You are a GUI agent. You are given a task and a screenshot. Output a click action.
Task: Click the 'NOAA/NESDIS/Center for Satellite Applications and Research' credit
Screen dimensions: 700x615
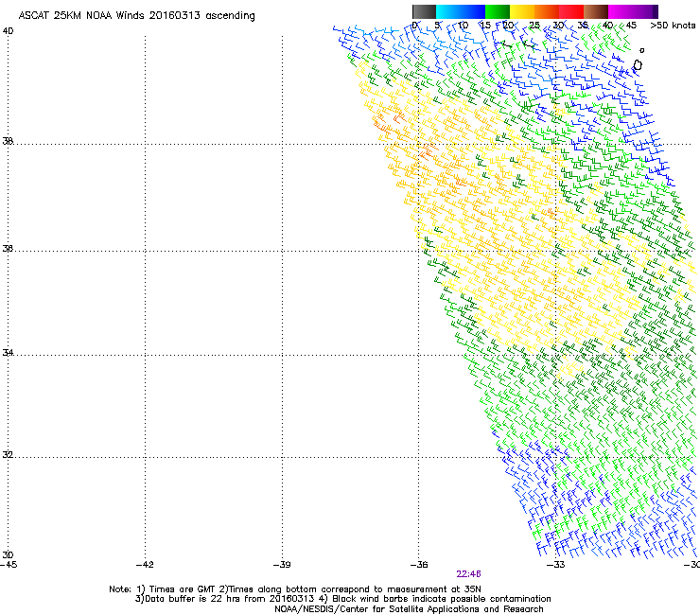coord(409,609)
